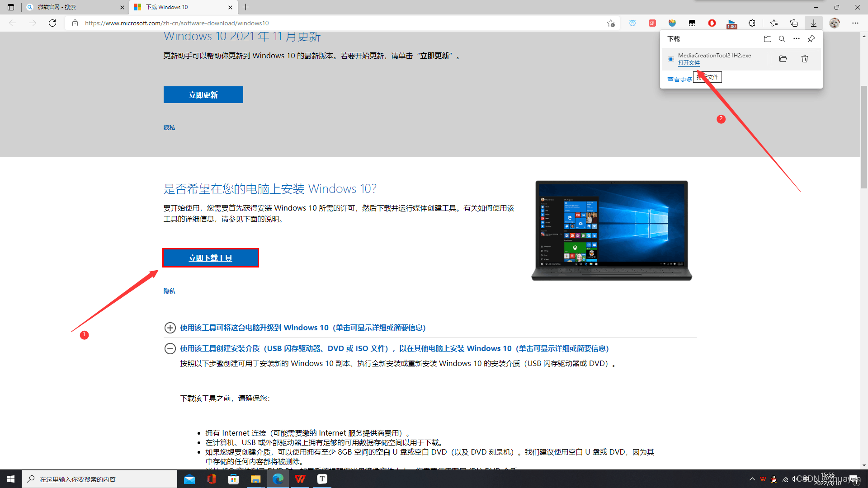
Task: Open the downloads folder icon in the panel header
Action: (x=767, y=39)
